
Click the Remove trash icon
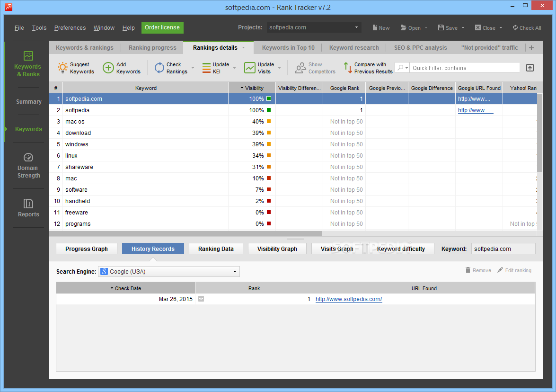click(468, 270)
